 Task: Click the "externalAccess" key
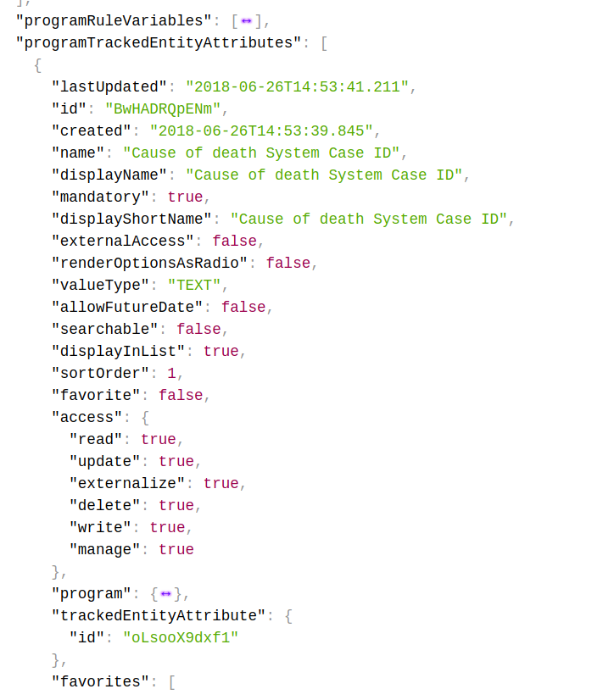click(x=123, y=242)
